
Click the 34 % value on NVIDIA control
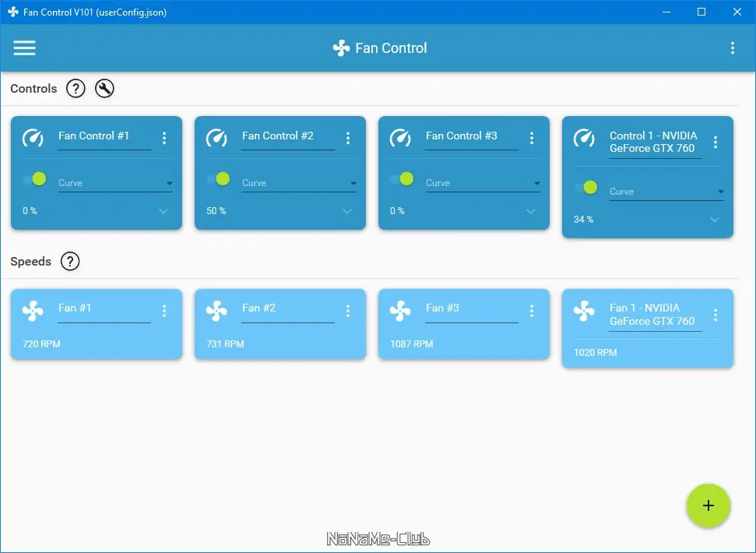pos(583,220)
